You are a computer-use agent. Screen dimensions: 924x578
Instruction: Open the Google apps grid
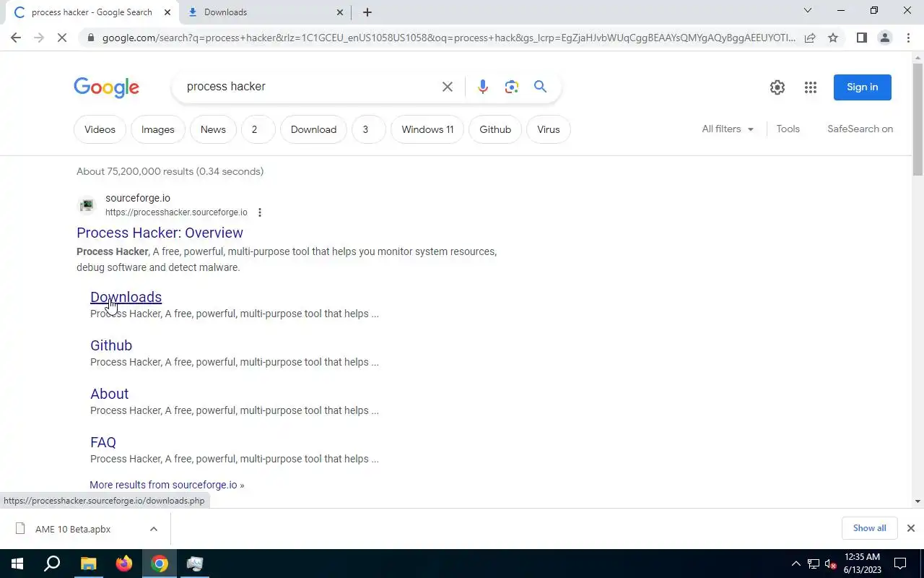click(x=810, y=87)
